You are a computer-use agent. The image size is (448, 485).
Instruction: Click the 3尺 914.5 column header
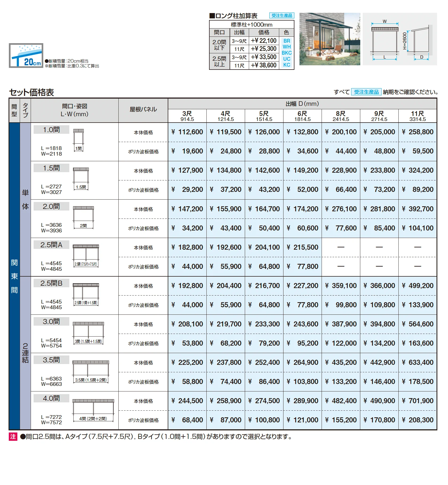pos(187,116)
